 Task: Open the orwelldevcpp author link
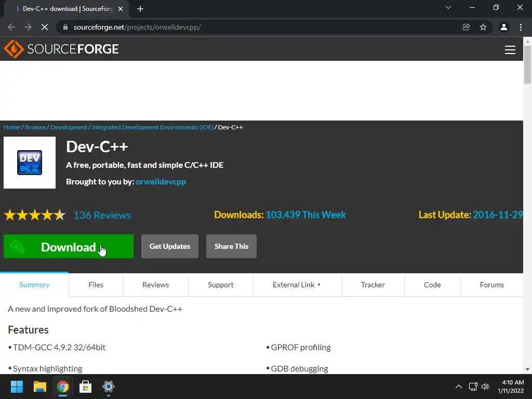coord(161,181)
